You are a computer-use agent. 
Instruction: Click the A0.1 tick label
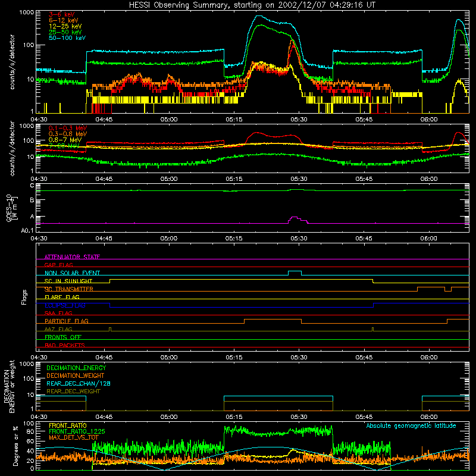[27, 231]
